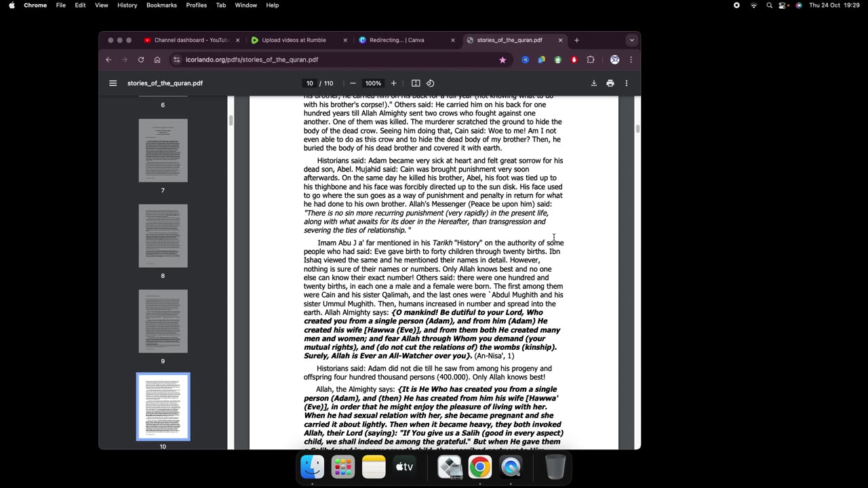Open Finder from the dock
The height and width of the screenshot is (488, 868).
(x=313, y=466)
